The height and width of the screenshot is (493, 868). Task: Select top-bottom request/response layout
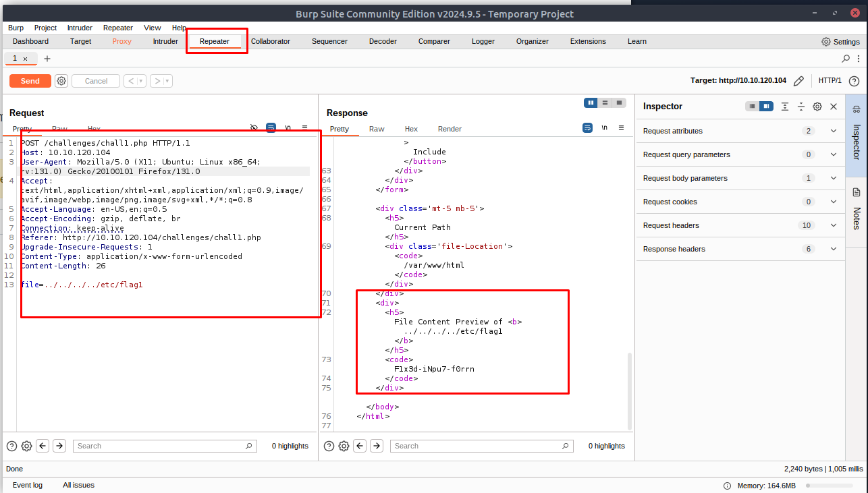pyautogui.click(x=605, y=103)
